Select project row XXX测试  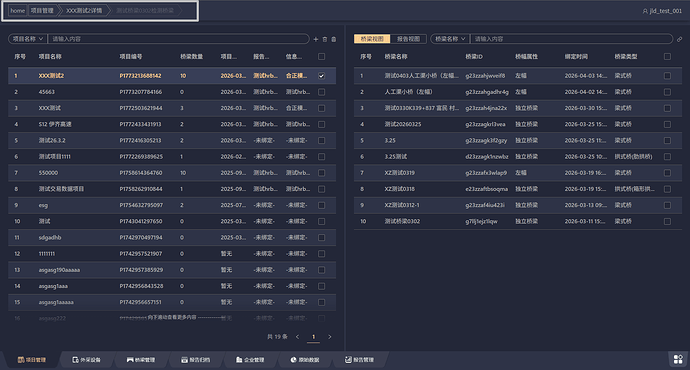(172, 108)
